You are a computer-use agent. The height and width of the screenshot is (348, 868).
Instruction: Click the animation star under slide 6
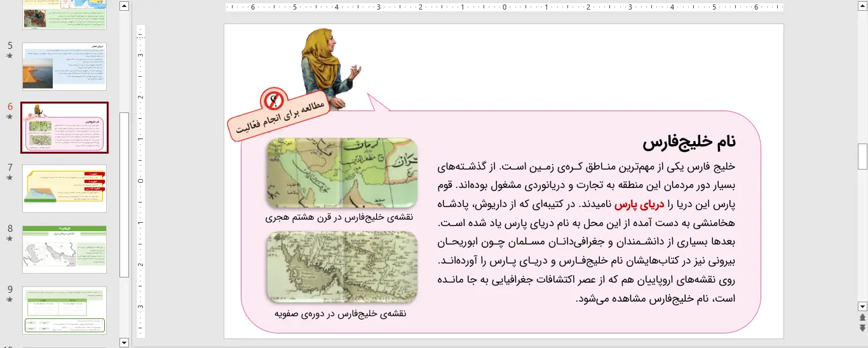pos(10,117)
